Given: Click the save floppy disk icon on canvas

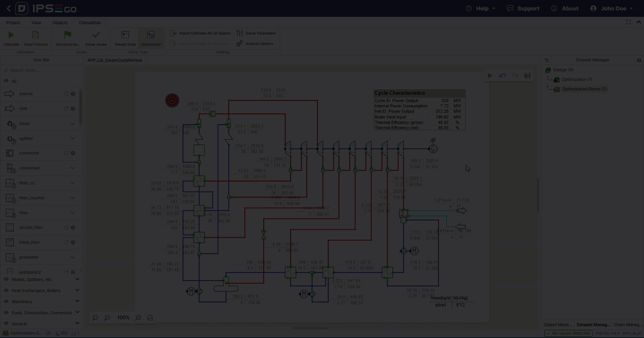Looking at the screenshot, I should tap(527, 76).
